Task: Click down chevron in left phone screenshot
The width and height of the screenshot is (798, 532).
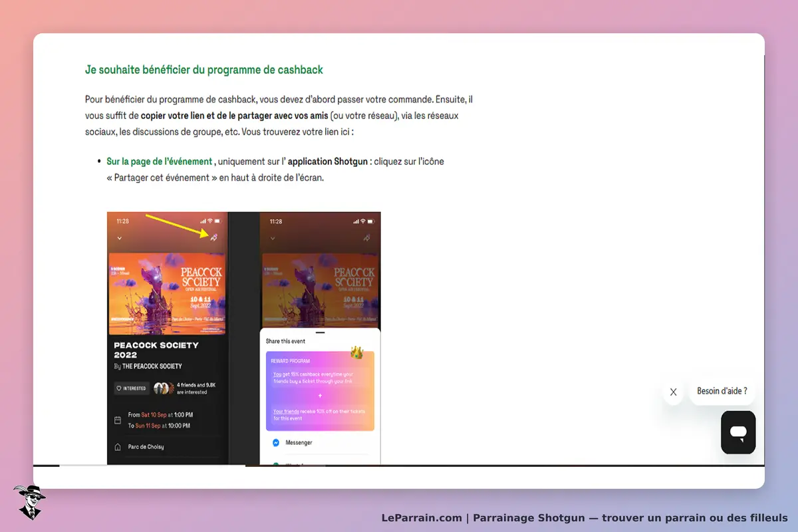Action: 120,238
